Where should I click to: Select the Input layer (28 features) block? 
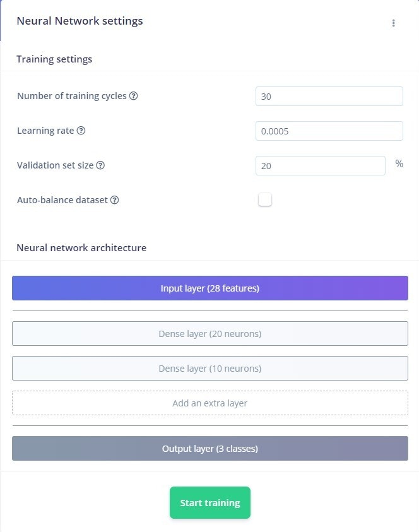[210, 288]
